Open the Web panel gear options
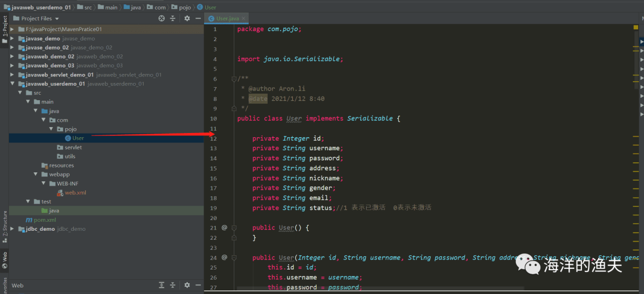 [187, 285]
